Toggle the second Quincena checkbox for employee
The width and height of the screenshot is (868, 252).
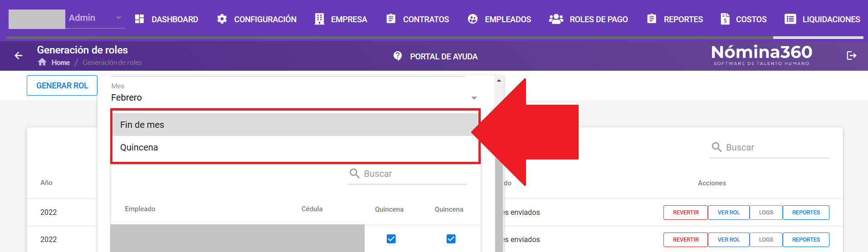[451, 239]
